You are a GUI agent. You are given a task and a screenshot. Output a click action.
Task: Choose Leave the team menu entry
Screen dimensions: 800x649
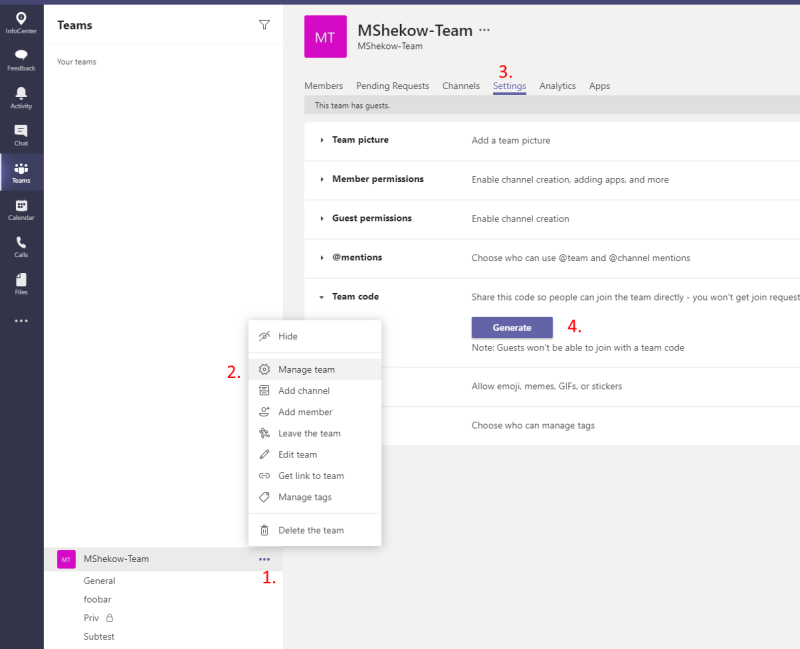pyautogui.click(x=315, y=433)
